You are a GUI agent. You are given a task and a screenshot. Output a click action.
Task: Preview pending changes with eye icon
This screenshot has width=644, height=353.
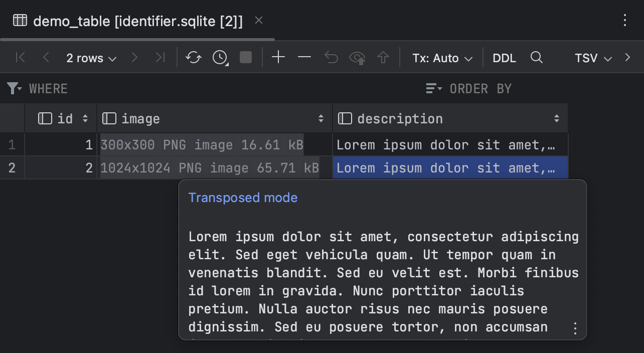click(357, 58)
